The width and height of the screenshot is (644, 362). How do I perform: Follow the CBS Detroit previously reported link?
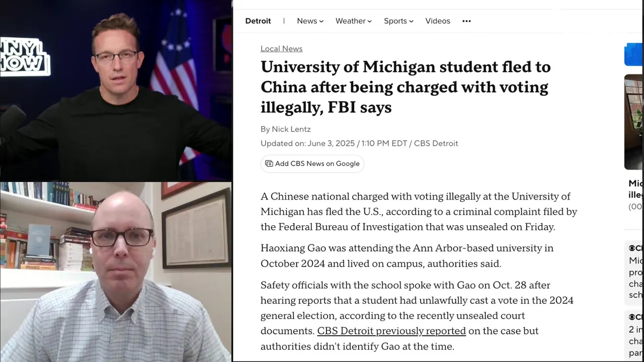click(391, 331)
